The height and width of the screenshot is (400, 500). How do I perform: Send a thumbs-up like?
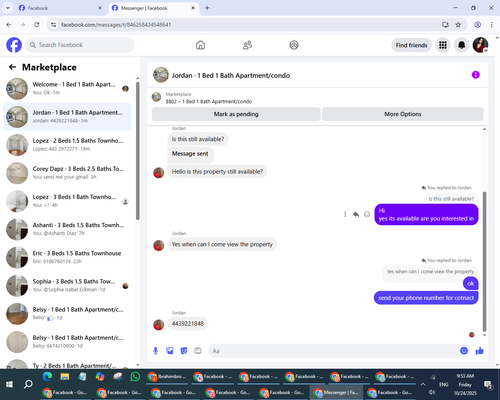tap(479, 351)
